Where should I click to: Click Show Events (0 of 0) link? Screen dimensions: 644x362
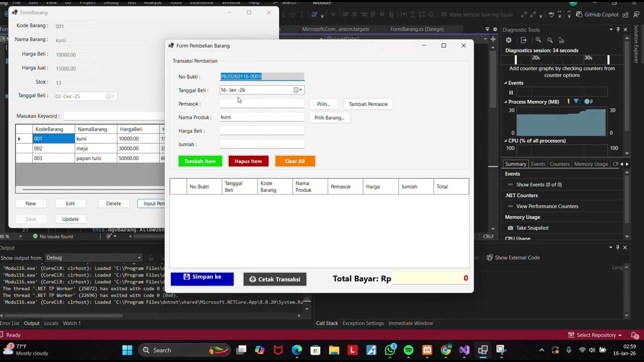pyautogui.click(x=539, y=185)
